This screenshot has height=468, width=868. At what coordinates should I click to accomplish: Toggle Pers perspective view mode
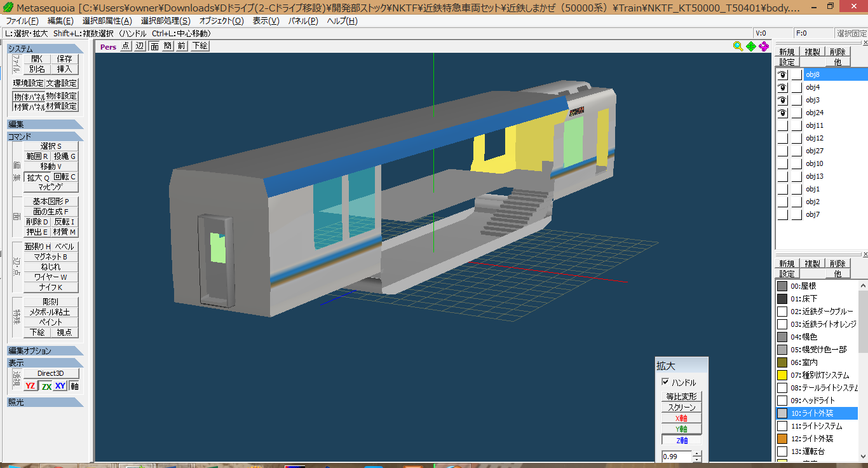pos(108,46)
